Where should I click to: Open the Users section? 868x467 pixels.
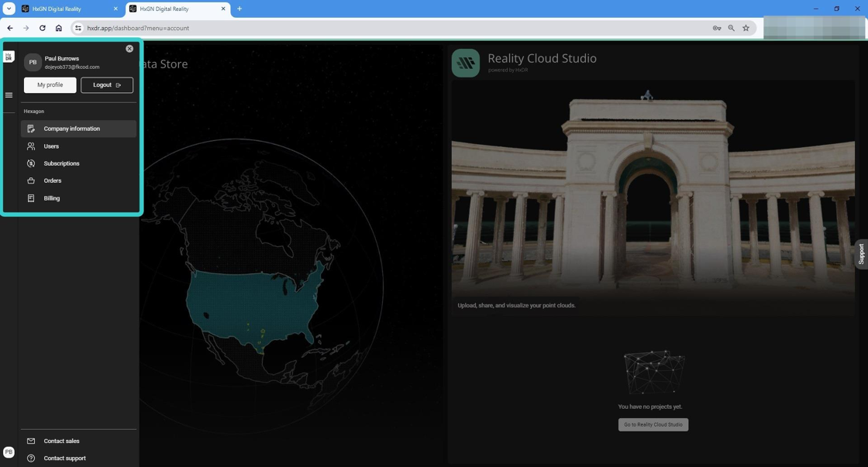[78, 146]
